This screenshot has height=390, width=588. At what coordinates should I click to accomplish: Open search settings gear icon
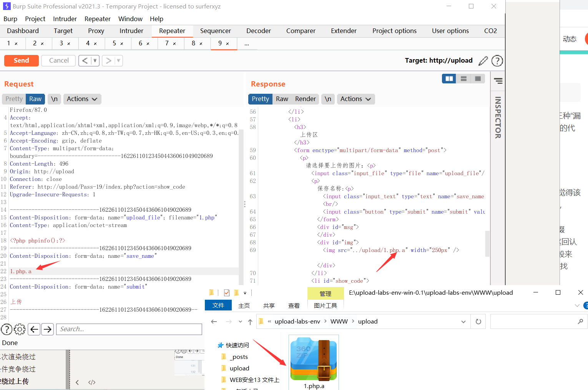click(x=20, y=329)
